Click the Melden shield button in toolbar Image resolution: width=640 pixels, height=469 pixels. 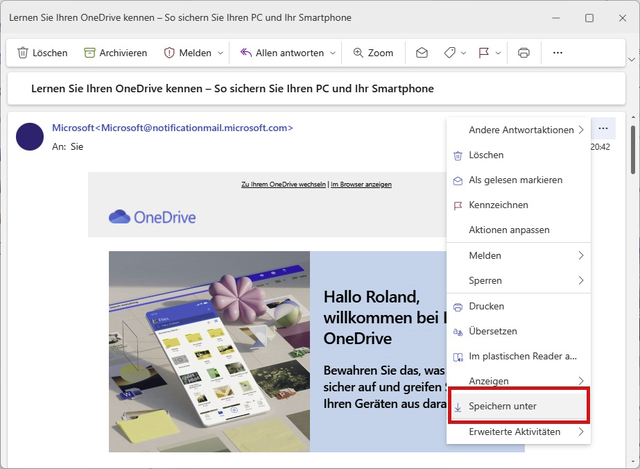187,53
